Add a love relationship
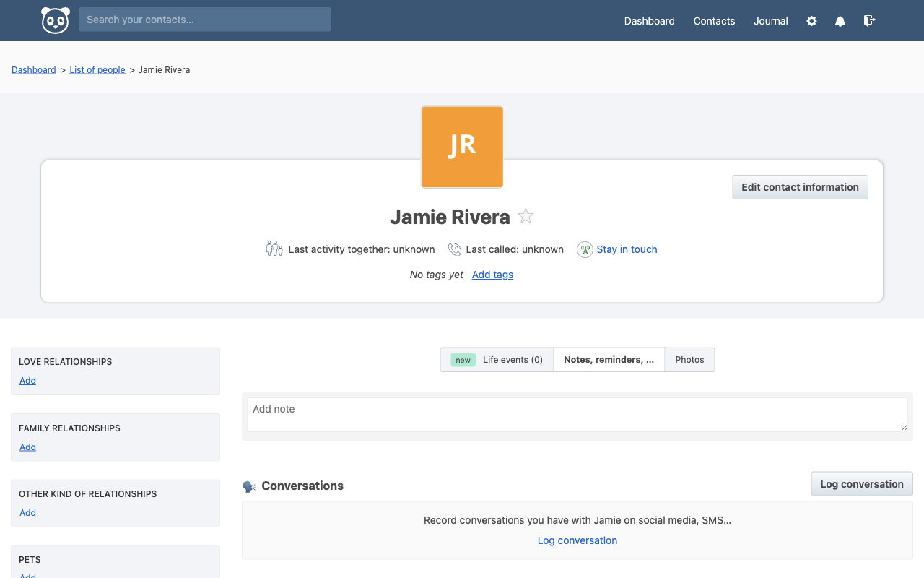 point(27,381)
